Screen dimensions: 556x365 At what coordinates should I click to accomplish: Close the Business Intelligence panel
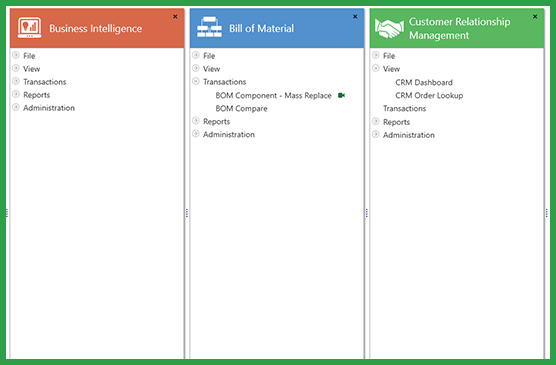(x=175, y=16)
